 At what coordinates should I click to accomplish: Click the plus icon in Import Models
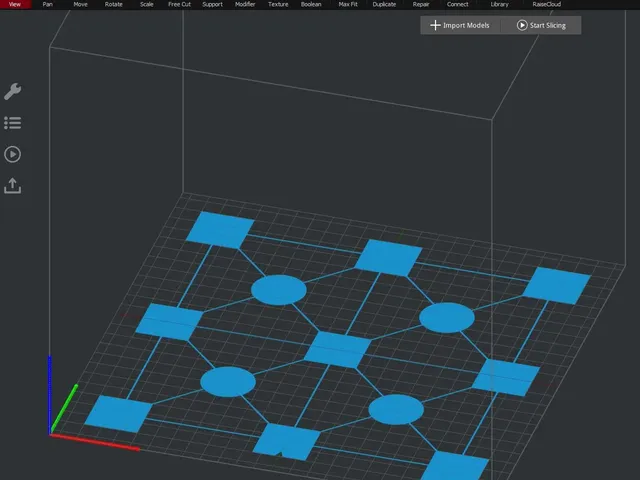436,25
